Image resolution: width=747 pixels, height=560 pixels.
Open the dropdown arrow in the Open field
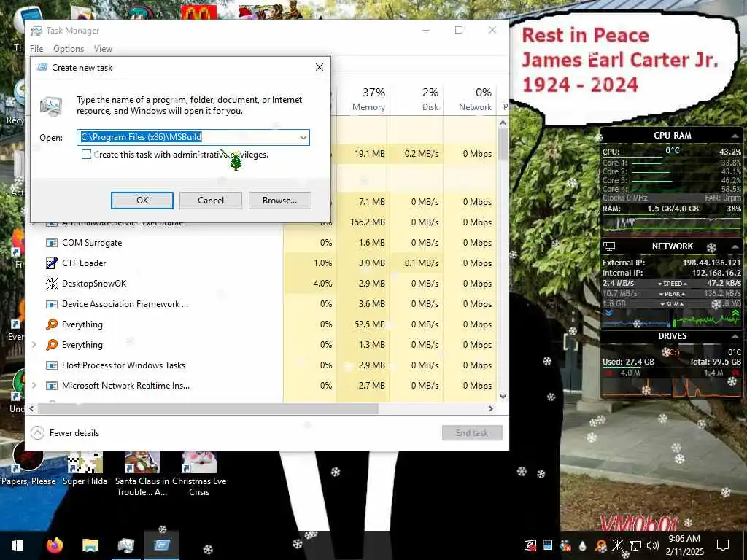click(303, 138)
